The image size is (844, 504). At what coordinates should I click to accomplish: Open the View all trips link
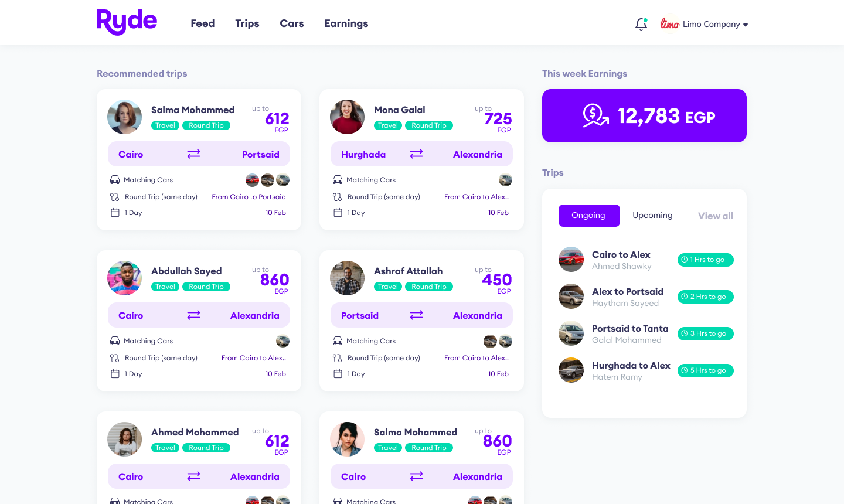[715, 216]
